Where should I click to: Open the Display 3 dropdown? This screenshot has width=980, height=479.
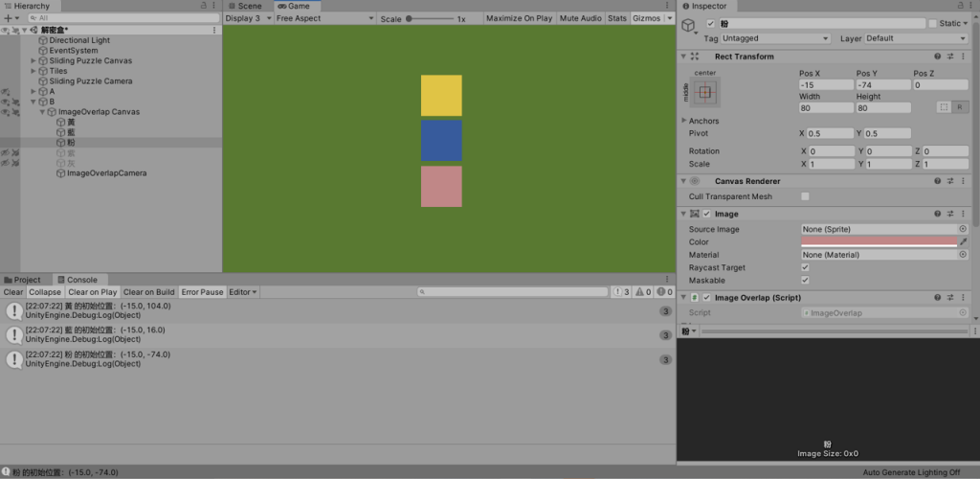(248, 18)
